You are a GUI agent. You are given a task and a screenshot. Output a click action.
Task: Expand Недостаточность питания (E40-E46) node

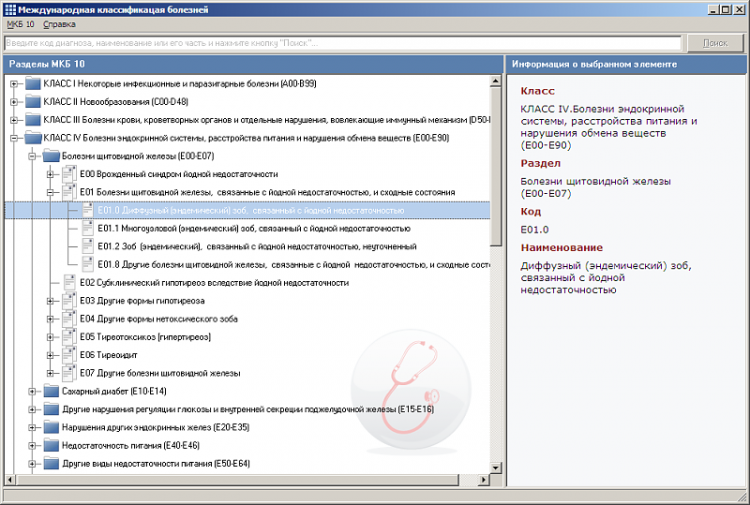pyautogui.click(x=32, y=446)
